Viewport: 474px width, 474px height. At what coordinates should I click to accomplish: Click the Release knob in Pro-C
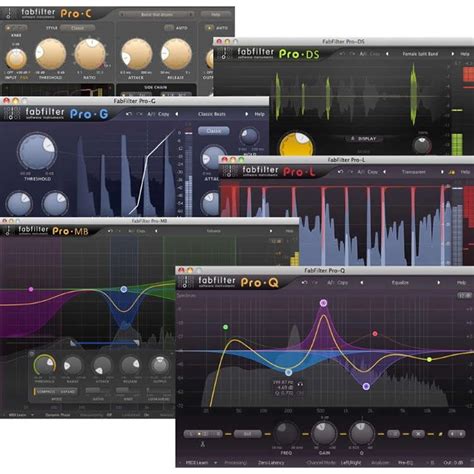pos(176,54)
